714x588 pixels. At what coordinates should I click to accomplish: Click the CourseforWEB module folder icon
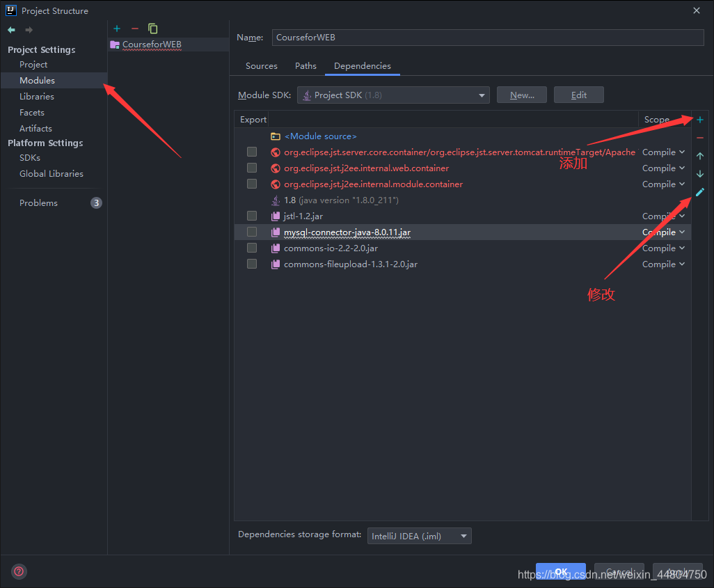pyautogui.click(x=115, y=45)
